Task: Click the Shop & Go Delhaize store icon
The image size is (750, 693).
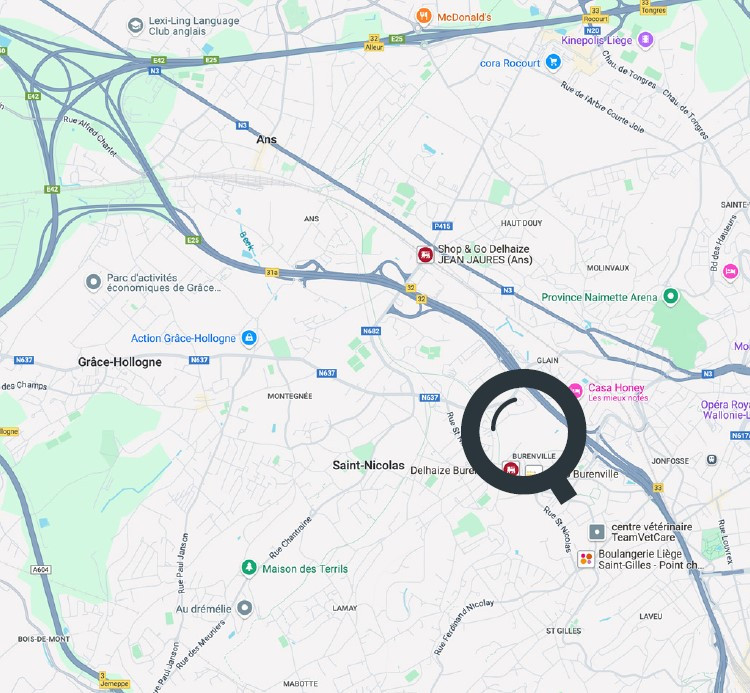Action: coord(425,254)
